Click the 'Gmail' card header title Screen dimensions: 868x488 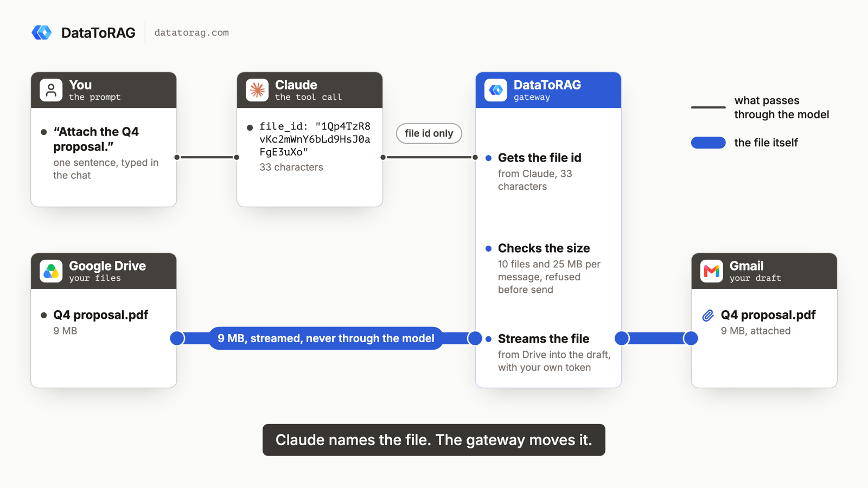pyautogui.click(x=746, y=266)
